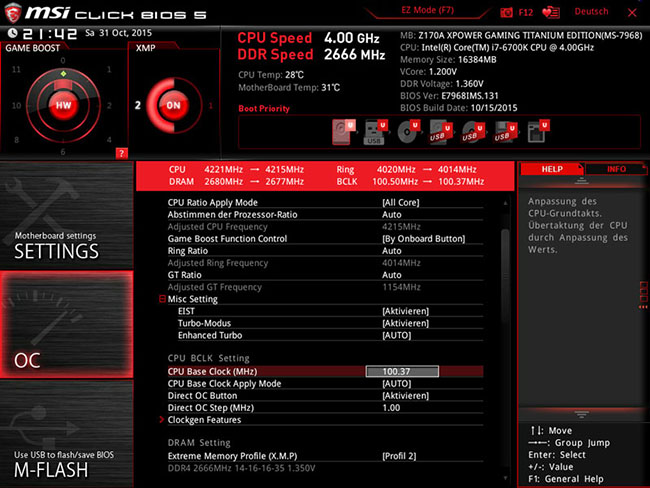Image resolution: width=650 pixels, height=488 pixels.
Task: Select the Direct OC Step (MHz) row
Action: click(325, 408)
